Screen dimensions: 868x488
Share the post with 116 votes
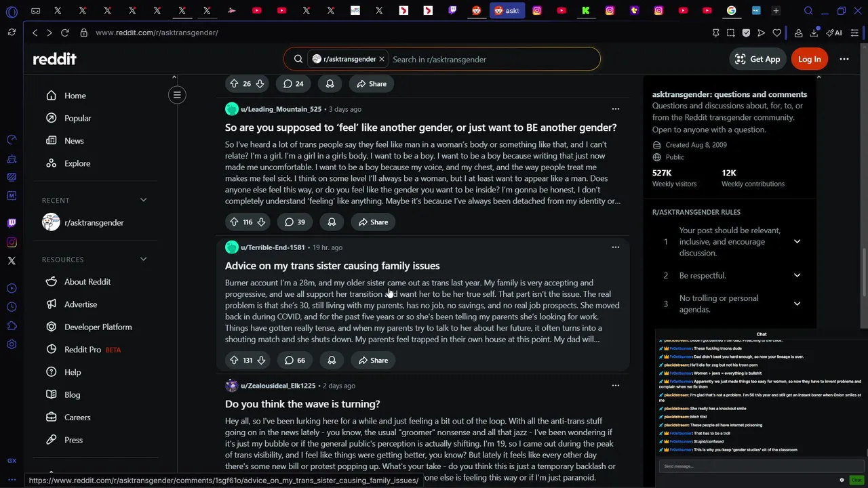[x=373, y=222]
